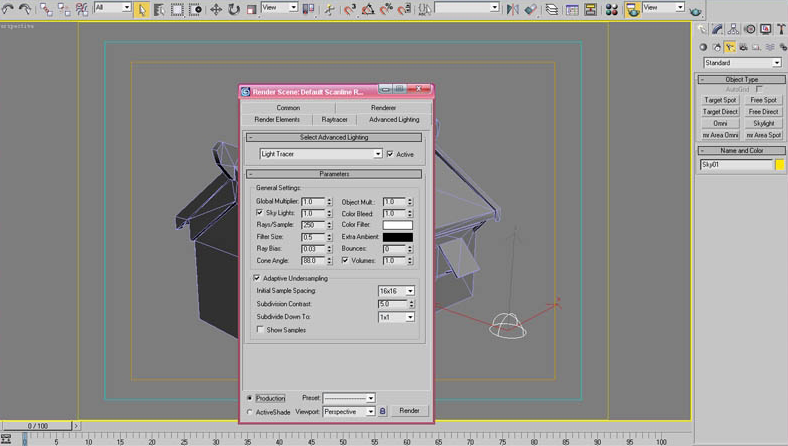Collapse the Parameters rollout
The image size is (788, 446).
click(x=334, y=174)
